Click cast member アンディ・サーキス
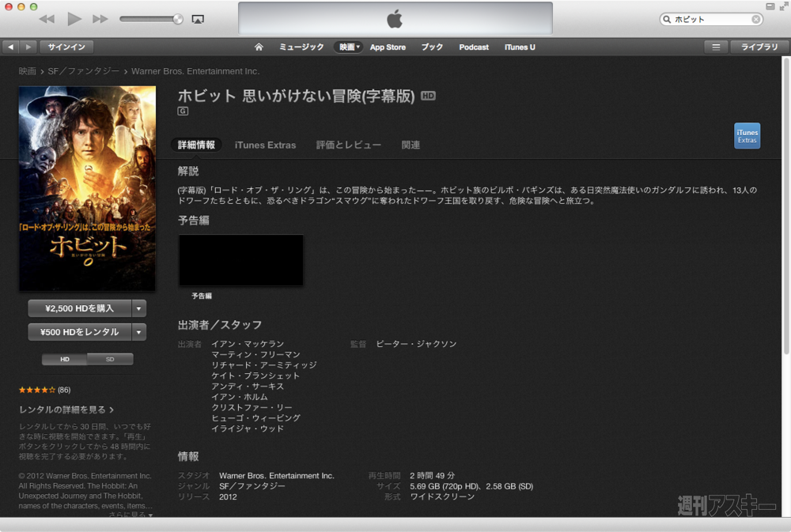 248,387
